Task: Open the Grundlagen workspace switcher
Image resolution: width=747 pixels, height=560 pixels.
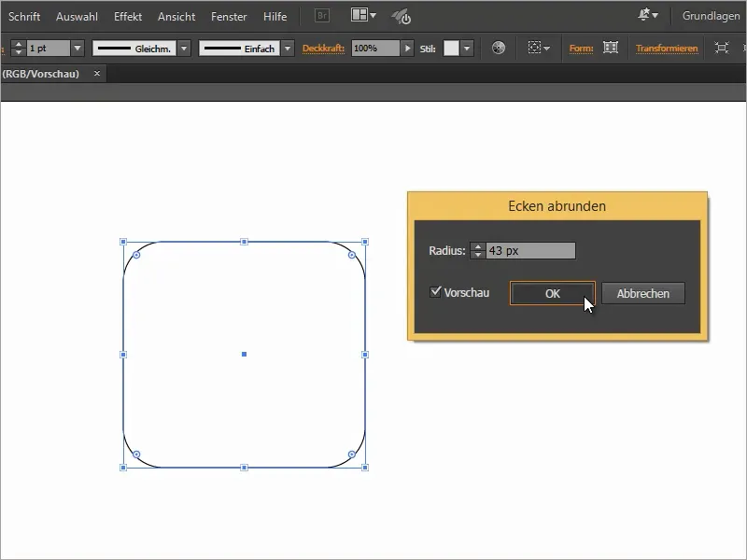Action: click(711, 15)
